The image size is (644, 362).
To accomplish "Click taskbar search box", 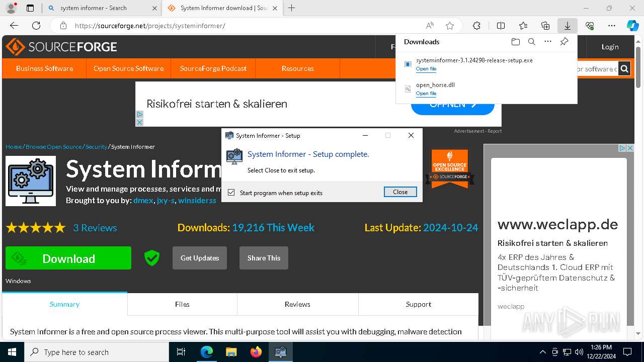I will (97, 352).
